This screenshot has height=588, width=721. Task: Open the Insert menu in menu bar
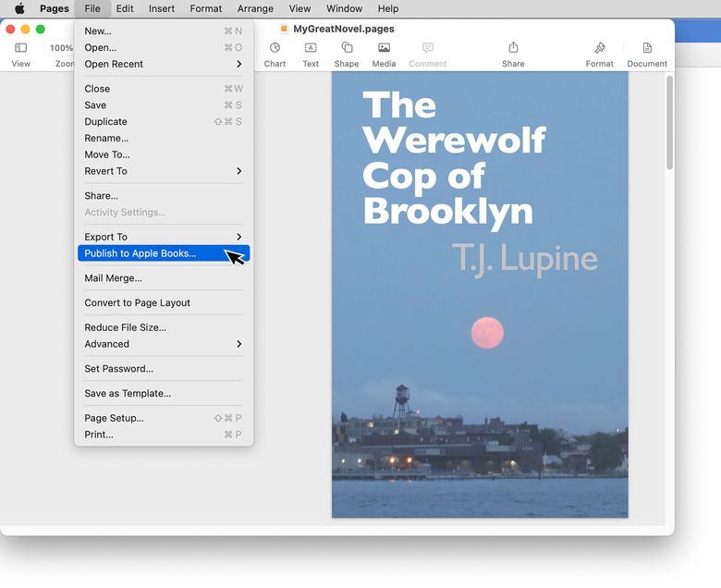[x=162, y=8]
